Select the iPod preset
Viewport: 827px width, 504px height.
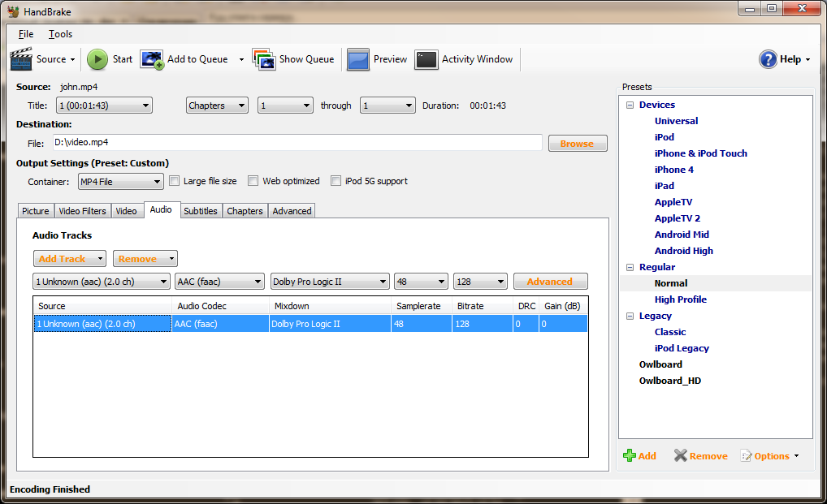pyautogui.click(x=664, y=137)
